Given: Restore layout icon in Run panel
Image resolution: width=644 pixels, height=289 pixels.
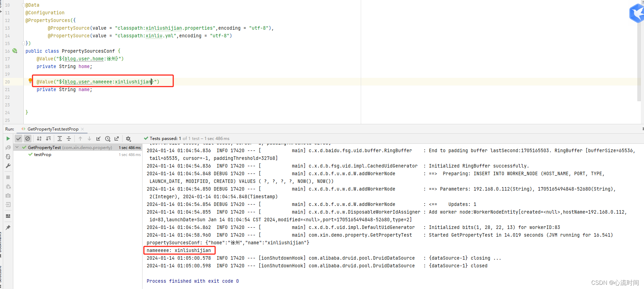Looking at the screenshot, I should [x=8, y=216].
